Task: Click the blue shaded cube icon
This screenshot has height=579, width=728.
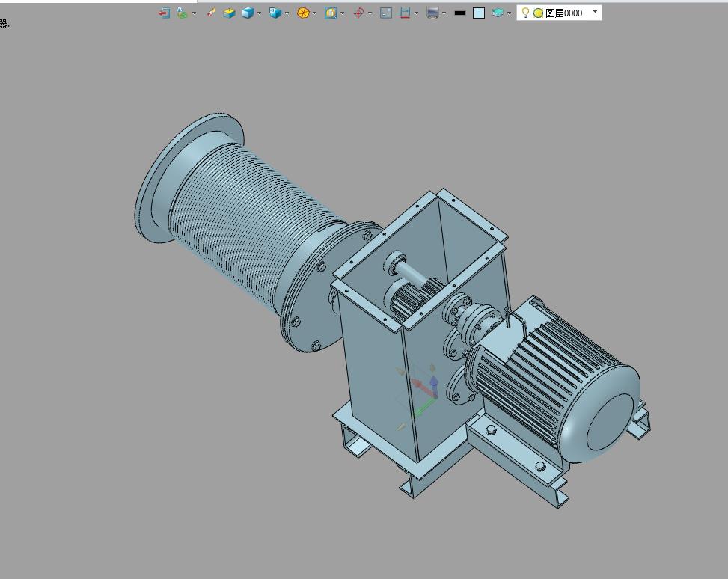Action: 248,13
